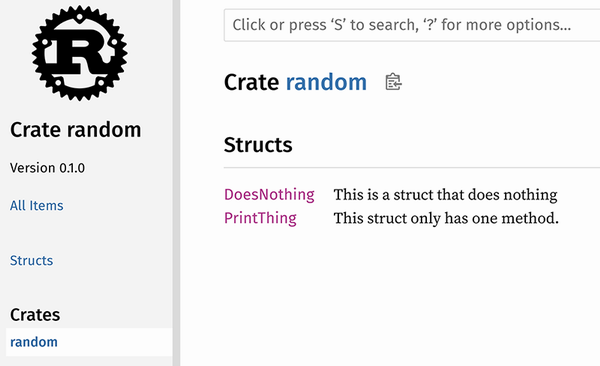Follow the blue 'random' title link
This screenshot has width=600, height=366.
326,82
